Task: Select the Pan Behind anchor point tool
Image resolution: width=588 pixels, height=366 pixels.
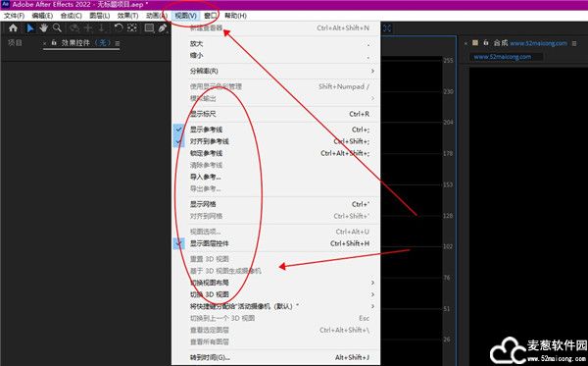Action: 132,28
